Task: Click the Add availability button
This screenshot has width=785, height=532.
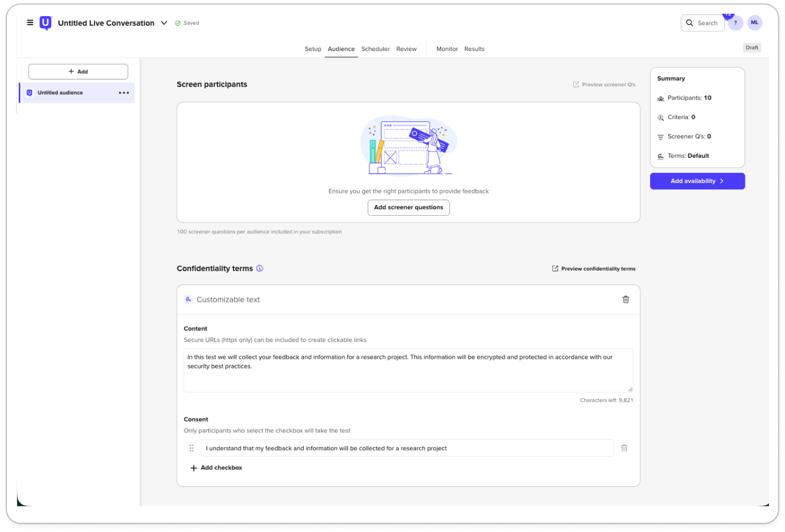Action: (x=697, y=181)
